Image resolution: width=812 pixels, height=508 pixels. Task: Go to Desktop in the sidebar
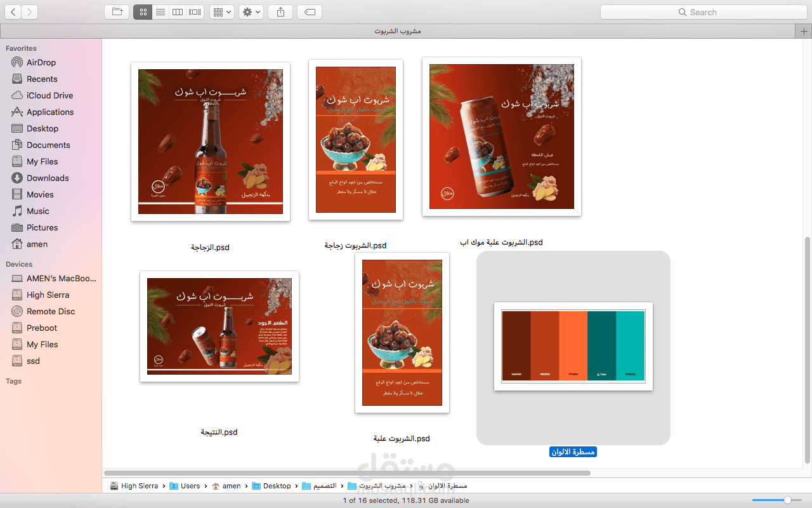click(x=43, y=128)
